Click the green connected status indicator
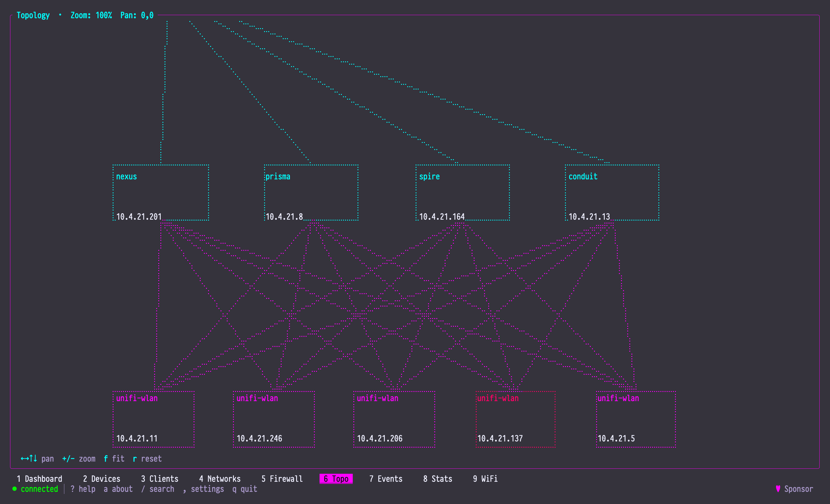 coord(35,489)
